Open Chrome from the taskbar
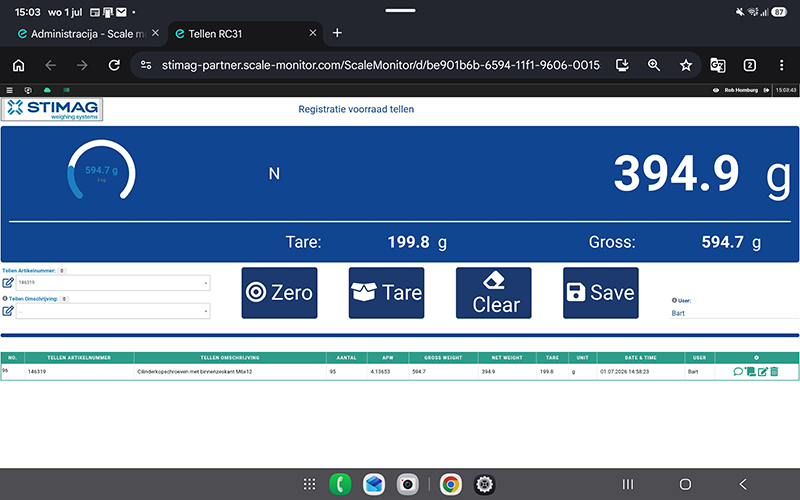 click(451, 484)
